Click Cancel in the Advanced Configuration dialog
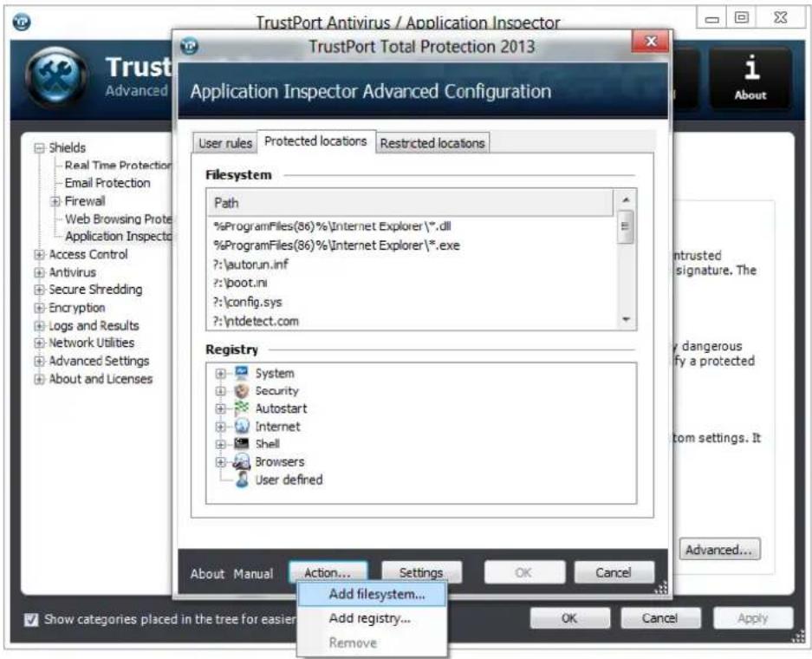This screenshot has height=659, width=812. tap(614, 573)
